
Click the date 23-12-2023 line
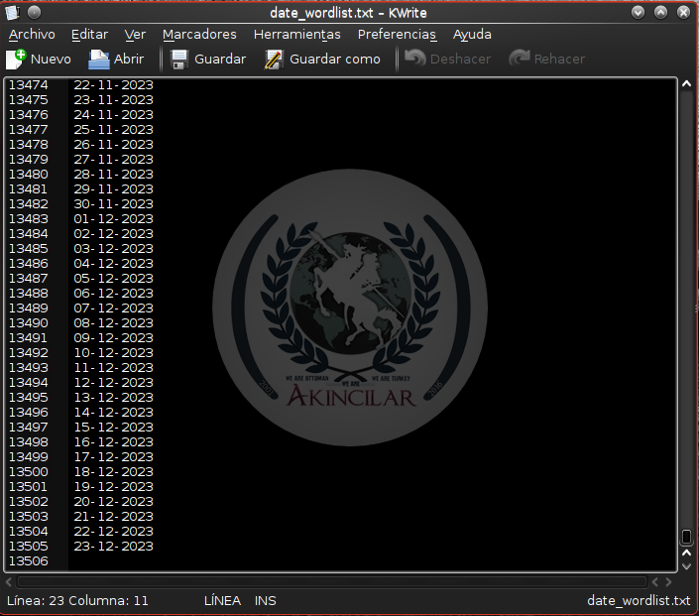click(x=113, y=546)
